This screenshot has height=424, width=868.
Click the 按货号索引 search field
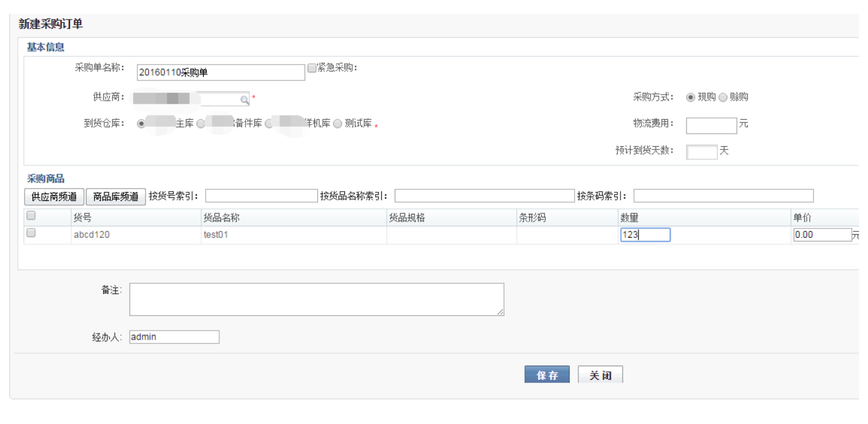click(260, 195)
